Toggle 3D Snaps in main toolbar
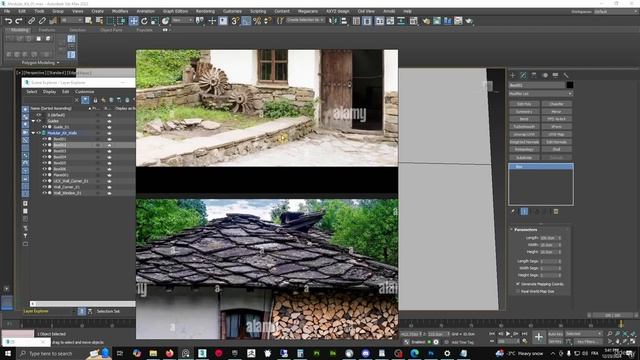 pyautogui.click(x=235, y=21)
